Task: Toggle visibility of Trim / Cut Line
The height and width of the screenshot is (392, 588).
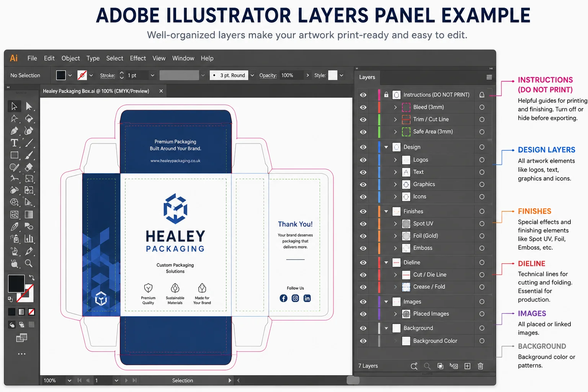Action: click(x=363, y=120)
